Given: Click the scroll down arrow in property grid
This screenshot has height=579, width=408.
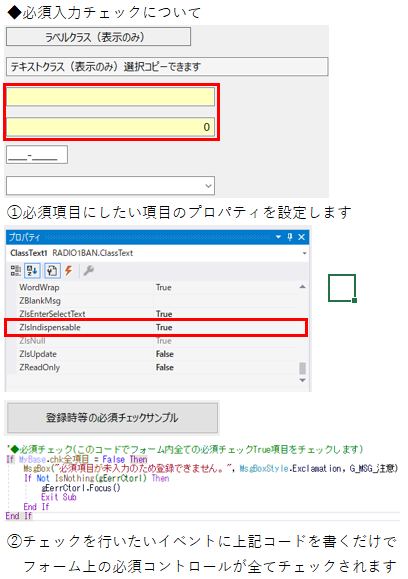Looking at the screenshot, I should (302, 380).
